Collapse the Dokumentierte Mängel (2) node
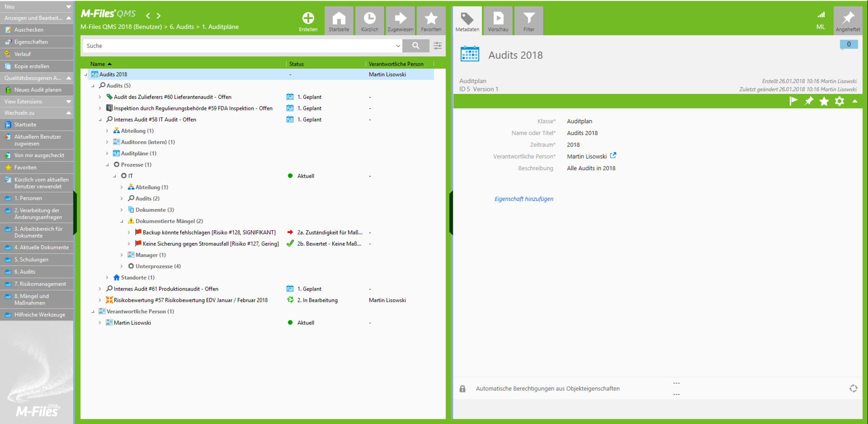This screenshot has height=424, width=868. click(122, 221)
